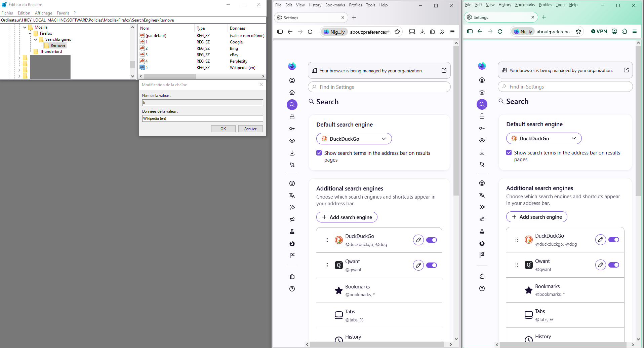Viewport: 644px width, 348px height.
Task: Click Add search engine in middle Firefox
Action: click(x=347, y=217)
